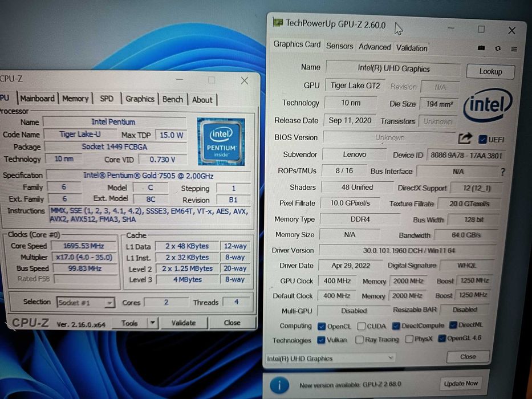Image resolution: width=532 pixels, height=399 pixels.
Task: Toggle the UEFI checkbox
Action: tap(482, 139)
